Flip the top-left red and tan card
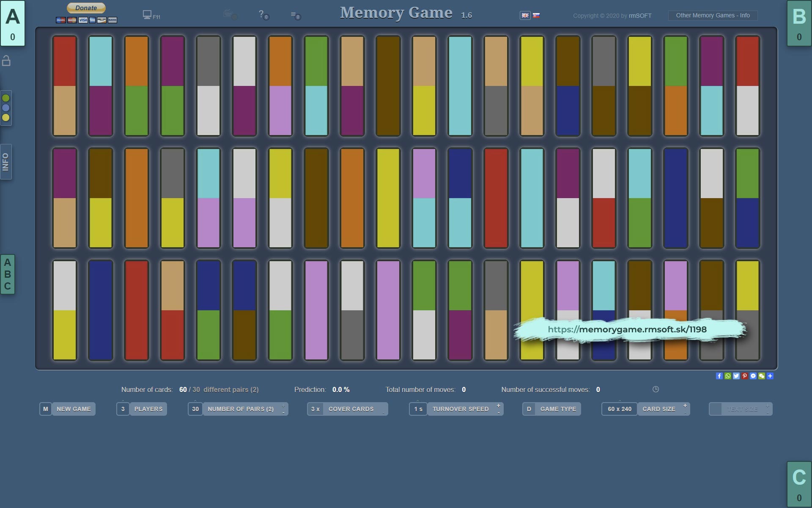 coord(65,86)
